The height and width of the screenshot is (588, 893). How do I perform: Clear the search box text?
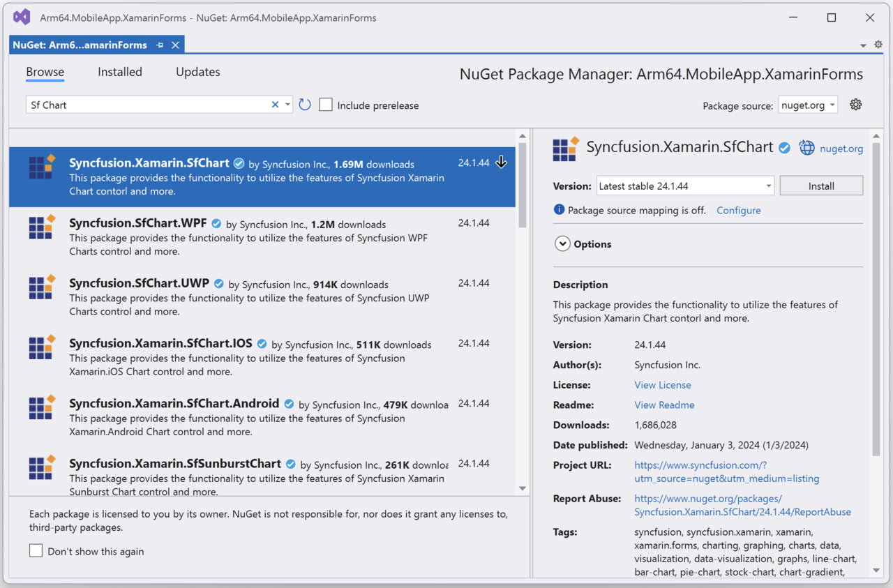[x=275, y=105]
